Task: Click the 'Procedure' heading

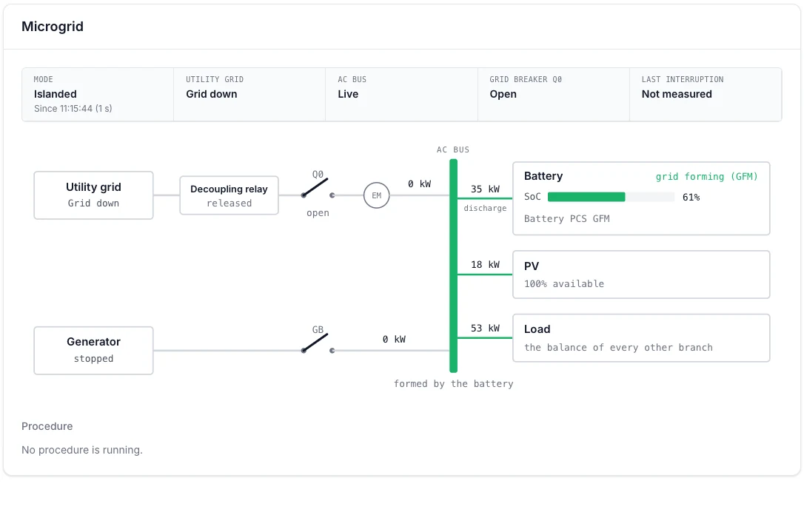Action: [x=47, y=426]
